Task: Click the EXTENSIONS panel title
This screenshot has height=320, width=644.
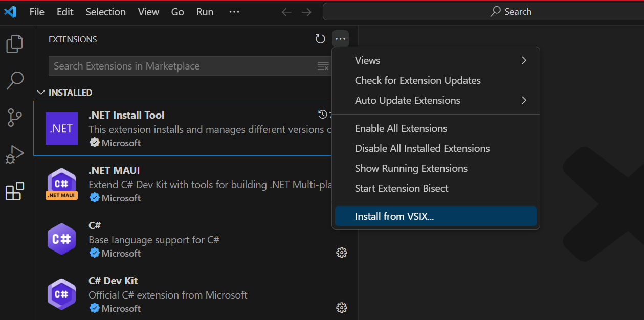Action: [73, 39]
